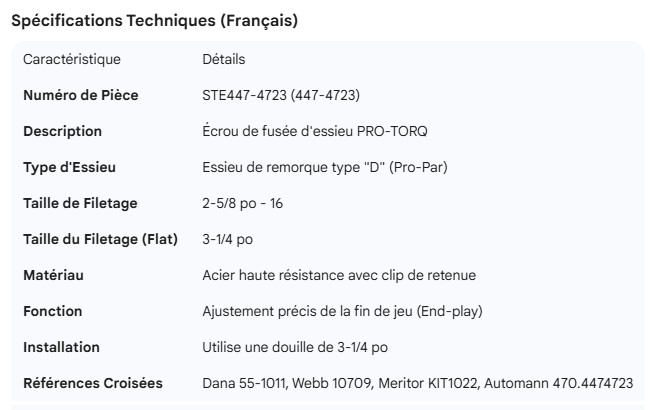Select the Taille du Filetage (Flat) label
The image size is (656, 410).
(100, 239)
